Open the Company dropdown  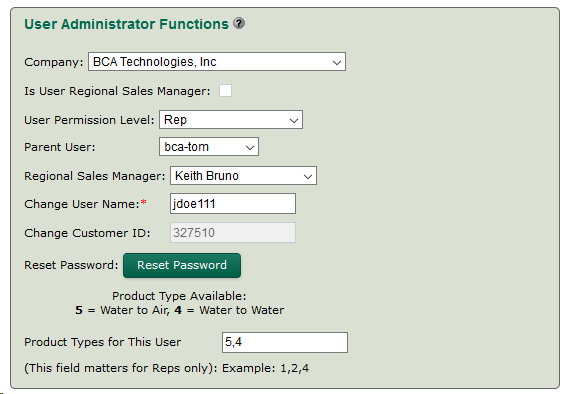217,62
